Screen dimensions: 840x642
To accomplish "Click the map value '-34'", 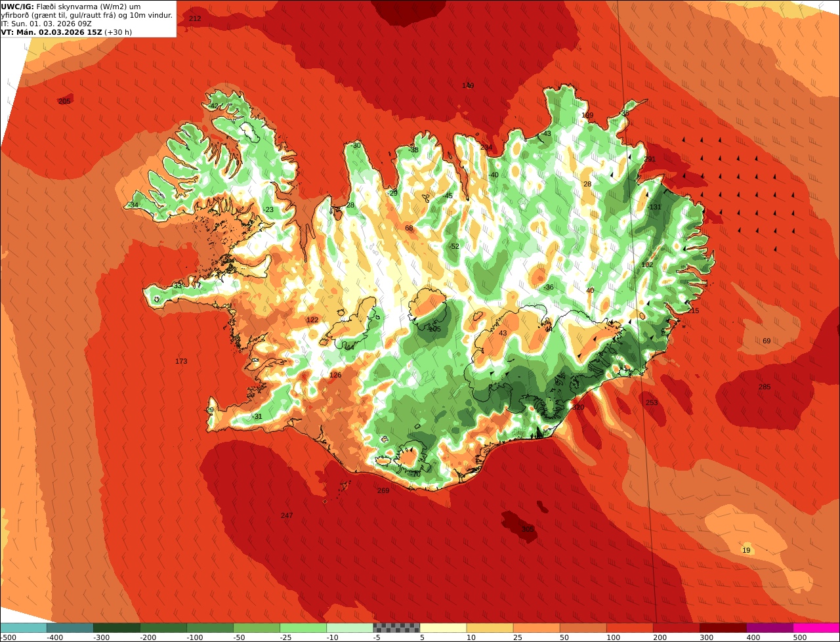I will pos(133,205).
